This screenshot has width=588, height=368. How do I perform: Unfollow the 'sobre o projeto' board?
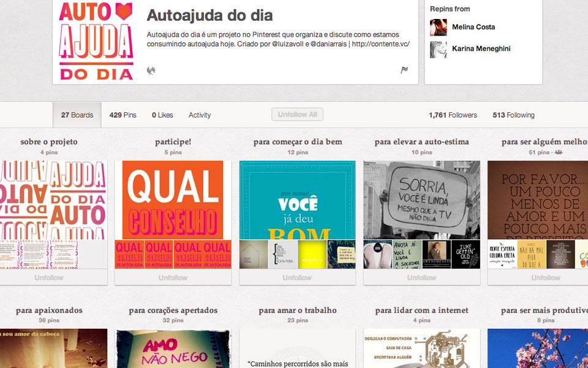[x=49, y=278]
